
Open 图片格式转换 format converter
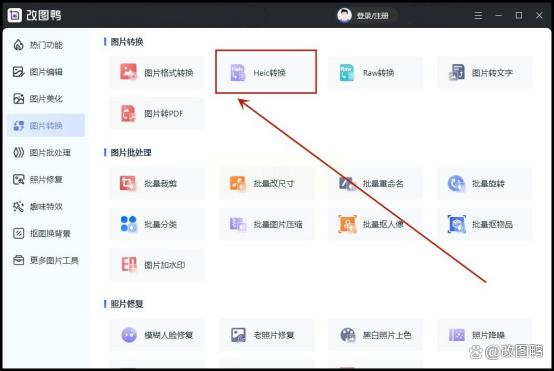[157, 73]
